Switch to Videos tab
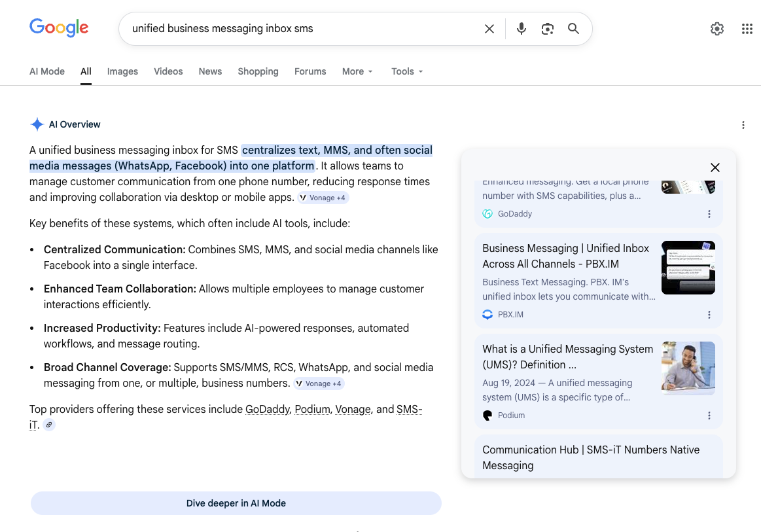 [168, 71]
